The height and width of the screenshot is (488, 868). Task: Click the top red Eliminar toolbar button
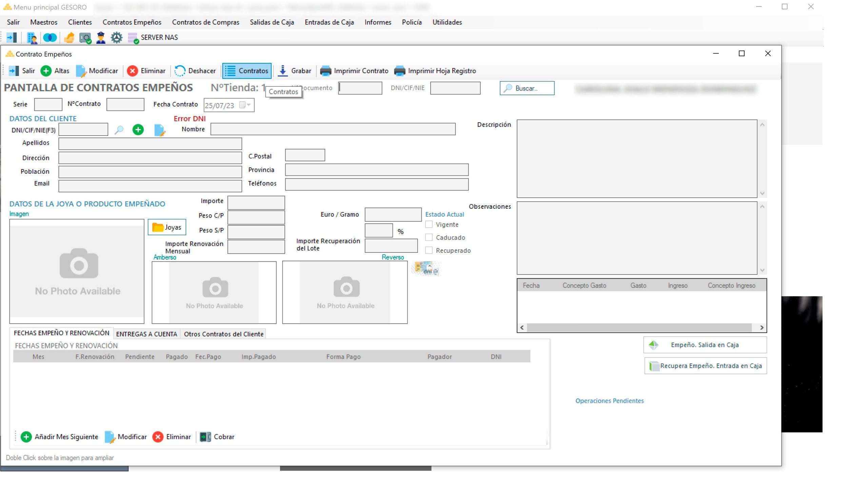(x=146, y=71)
